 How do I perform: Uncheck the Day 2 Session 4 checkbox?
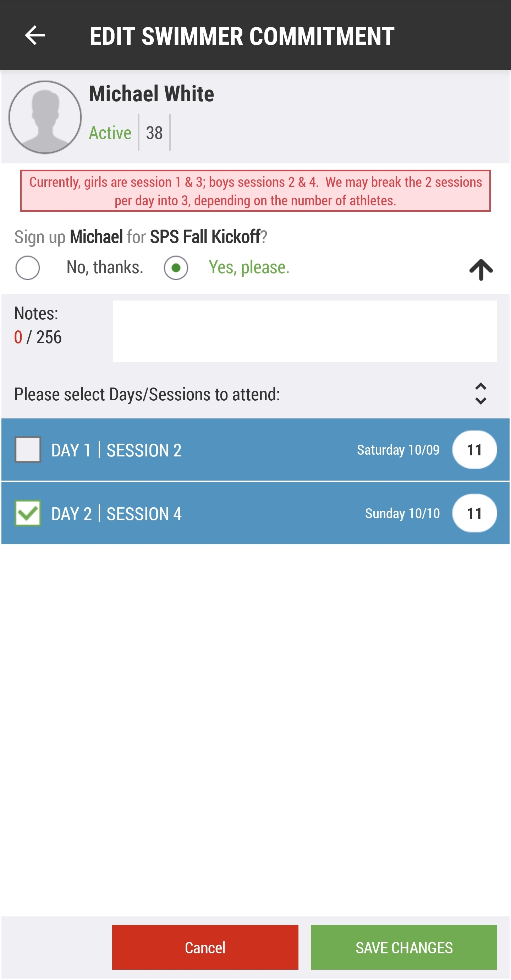pos(28,513)
